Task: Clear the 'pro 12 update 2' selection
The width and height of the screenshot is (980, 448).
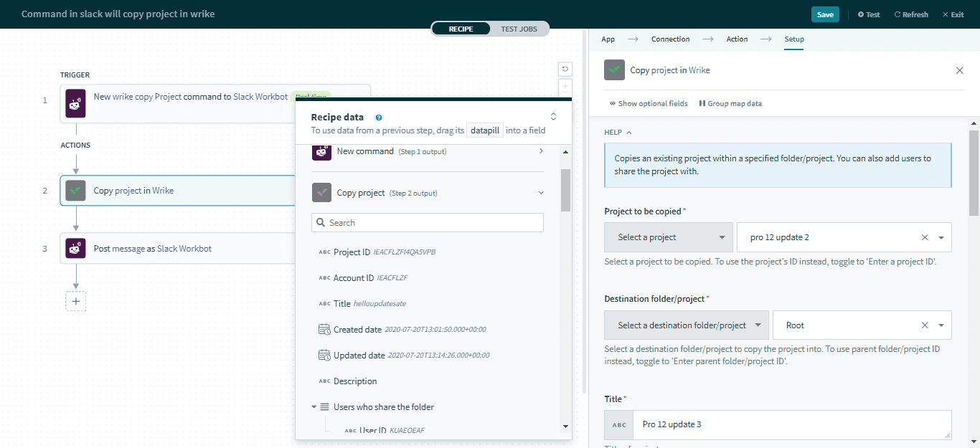Action: tap(925, 237)
